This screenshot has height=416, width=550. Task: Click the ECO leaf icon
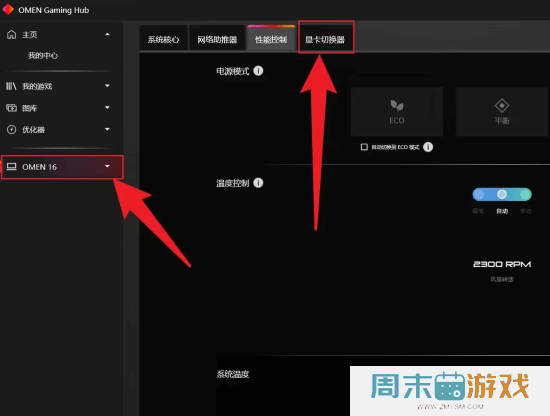(397, 105)
